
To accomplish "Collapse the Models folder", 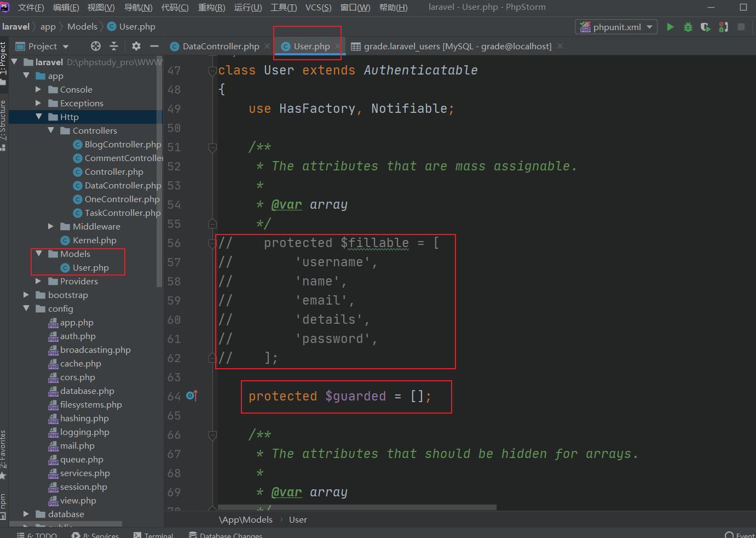I will [x=39, y=254].
